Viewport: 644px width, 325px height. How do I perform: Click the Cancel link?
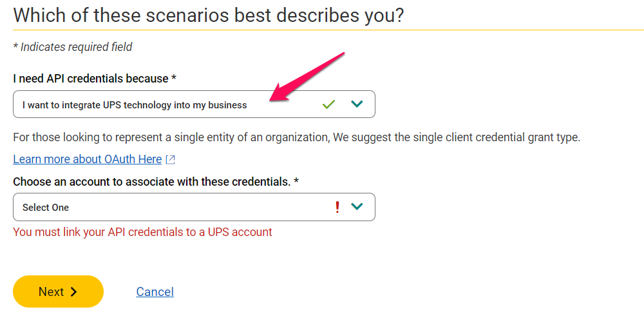click(x=155, y=291)
